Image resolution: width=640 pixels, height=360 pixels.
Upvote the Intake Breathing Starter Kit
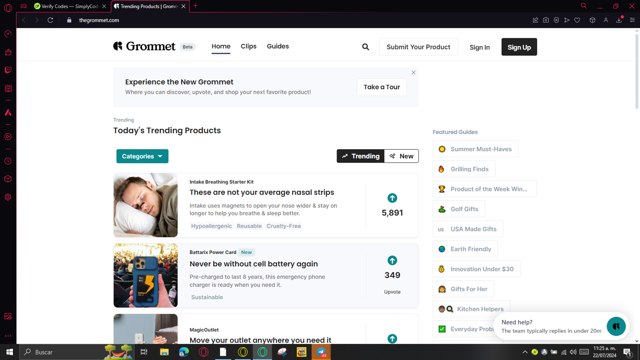click(392, 198)
